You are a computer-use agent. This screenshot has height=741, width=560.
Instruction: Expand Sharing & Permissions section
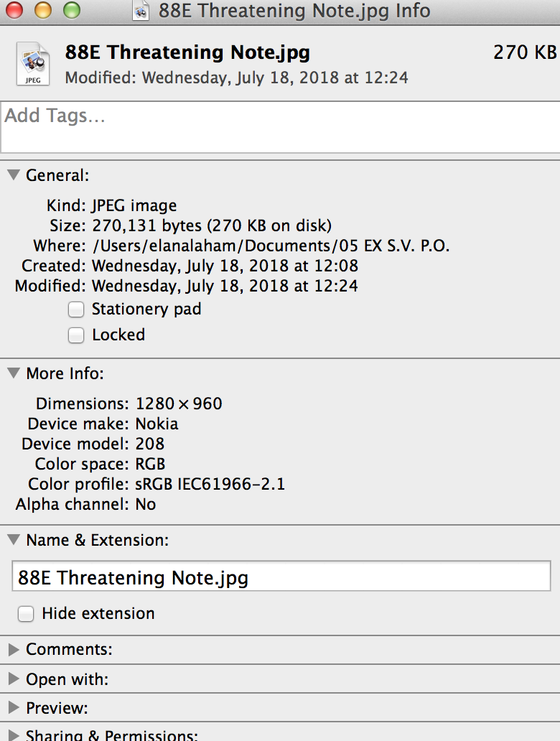[x=14, y=735]
